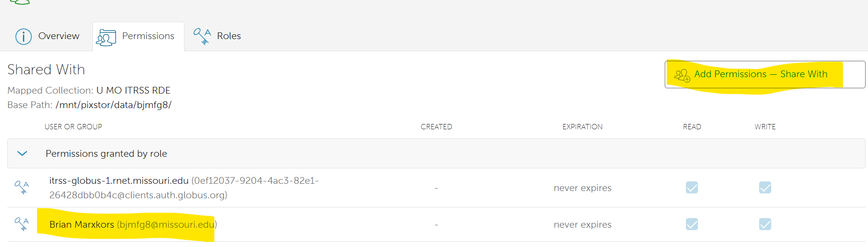Open the Roles tab
This screenshot has width=868, height=247.
[x=229, y=36]
